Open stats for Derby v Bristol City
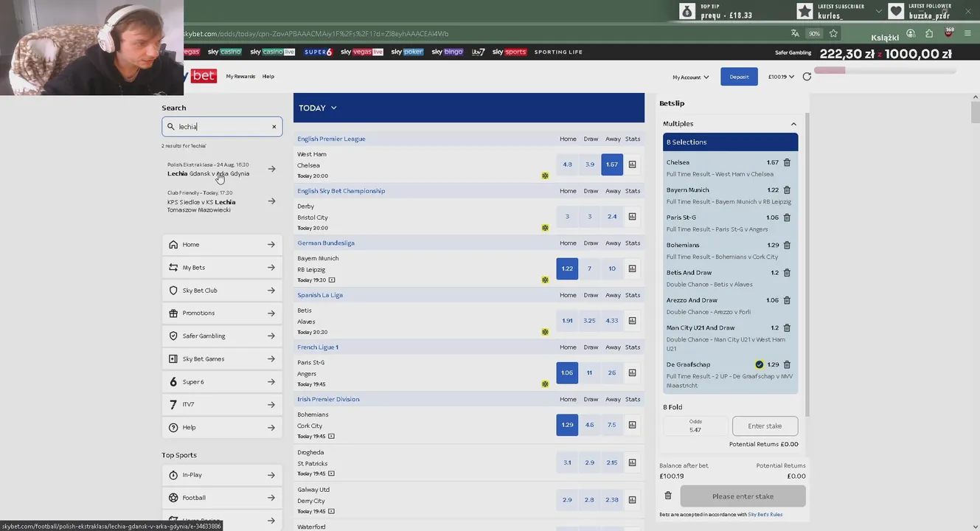Screen dimensions: 980x531 [632, 217]
